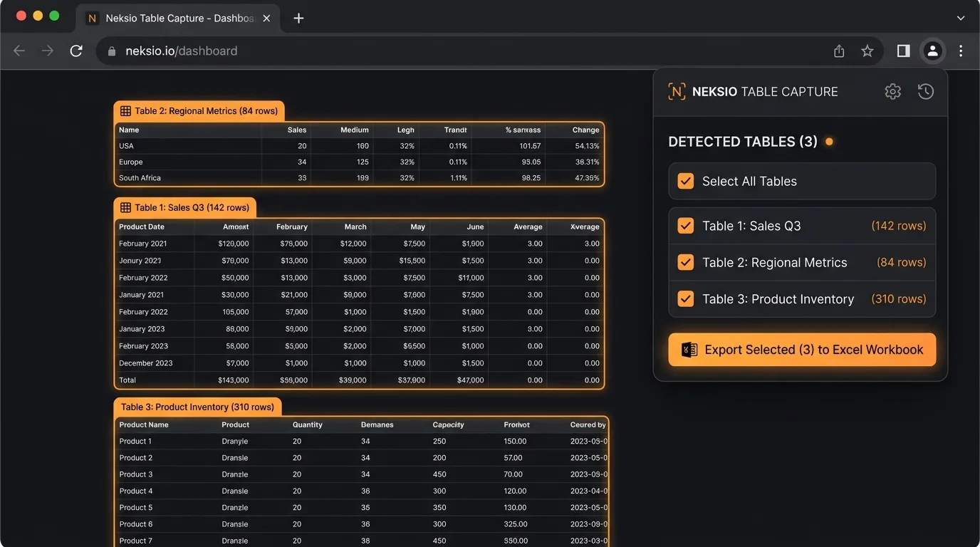Screen dimensions: 980x547
Task: View site info via the lock icon
Action: point(111,51)
